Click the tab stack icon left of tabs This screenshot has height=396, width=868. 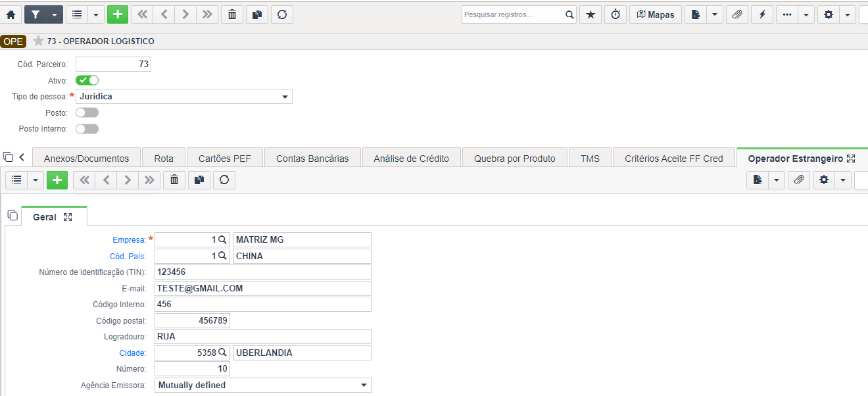[x=8, y=157]
